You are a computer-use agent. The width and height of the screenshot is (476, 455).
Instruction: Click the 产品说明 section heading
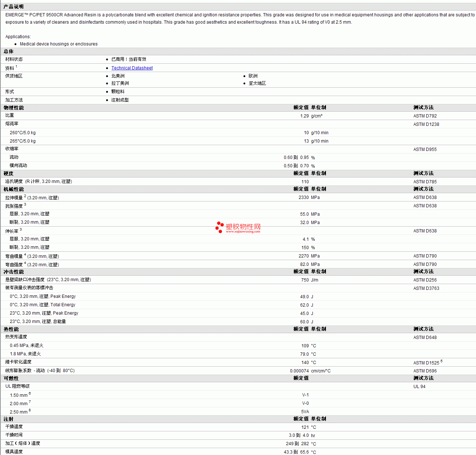pyautogui.click(x=13, y=7)
